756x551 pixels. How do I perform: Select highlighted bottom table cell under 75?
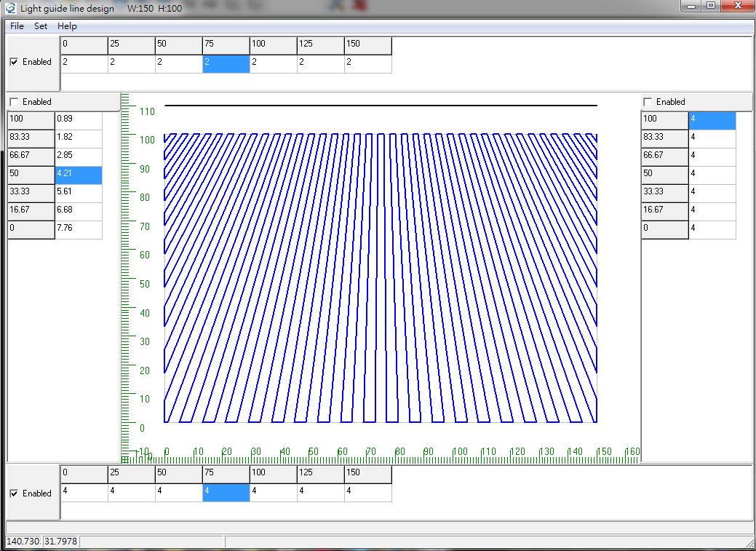pos(226,493)
